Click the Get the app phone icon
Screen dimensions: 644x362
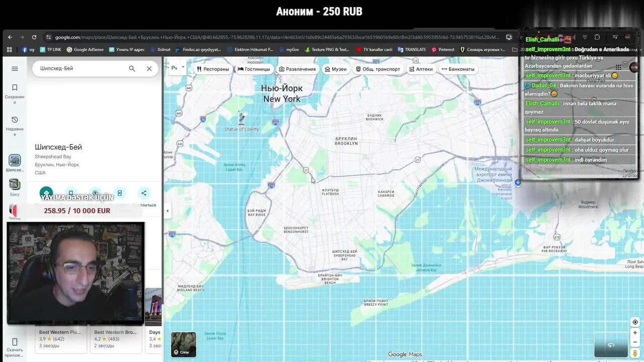click(15, 342)
